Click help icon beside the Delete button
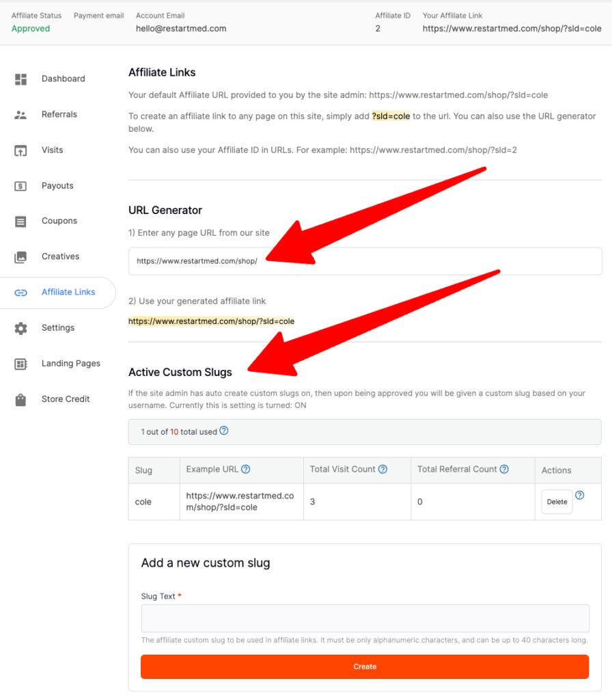 coord(580,496)
